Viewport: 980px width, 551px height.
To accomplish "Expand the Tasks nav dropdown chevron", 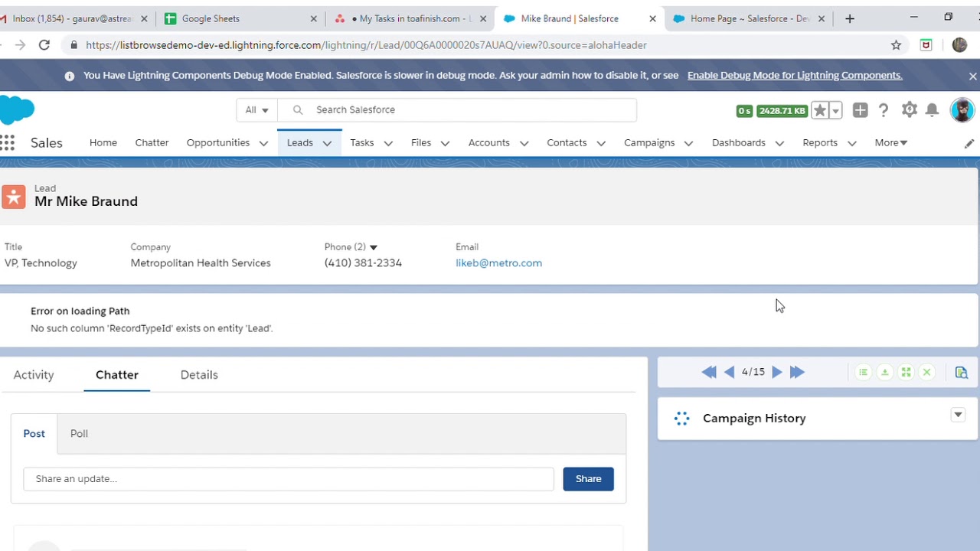I will coord(388,143).
